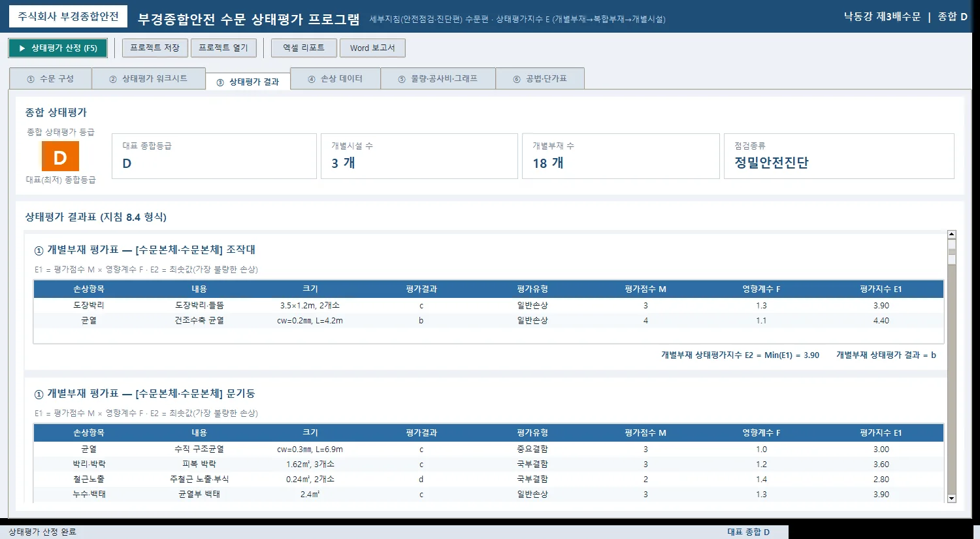Click the 영향계수 F header of 문기둥 table

point(761,433)
